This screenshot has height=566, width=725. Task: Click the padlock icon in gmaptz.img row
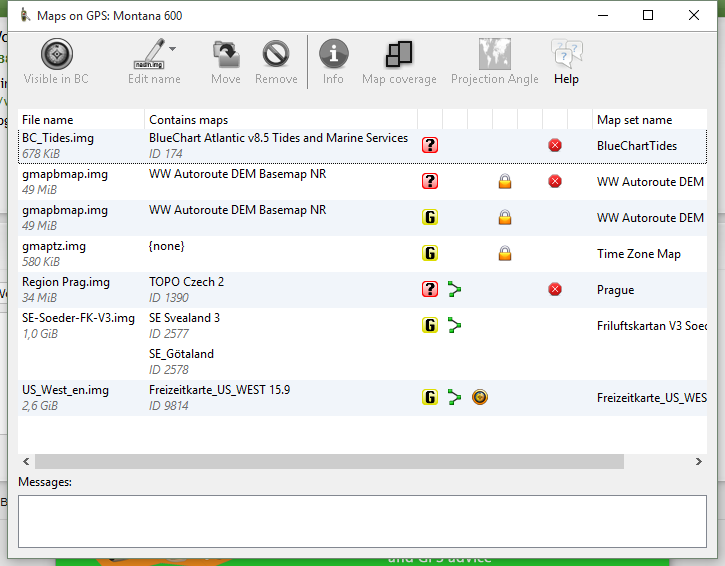pos(505,253)
